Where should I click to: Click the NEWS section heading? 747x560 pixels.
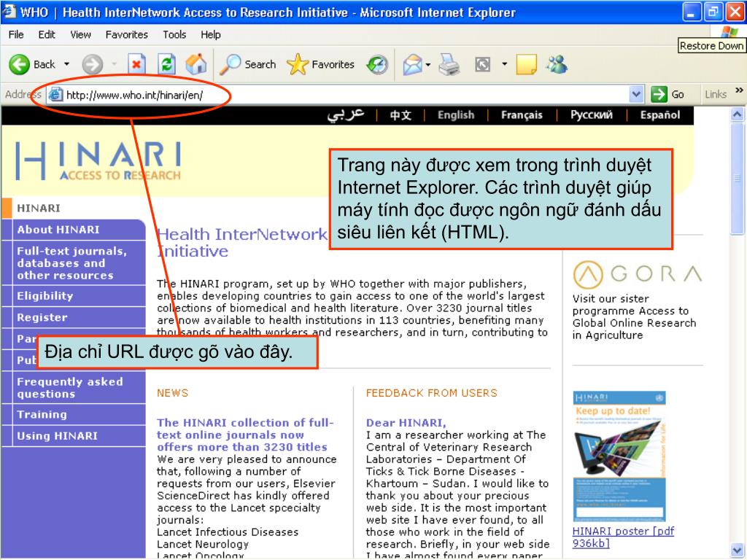click(x=172, y=393)
